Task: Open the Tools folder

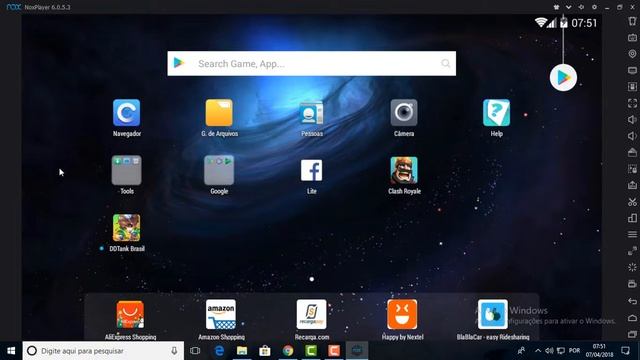Action: (x=127, y=170)
